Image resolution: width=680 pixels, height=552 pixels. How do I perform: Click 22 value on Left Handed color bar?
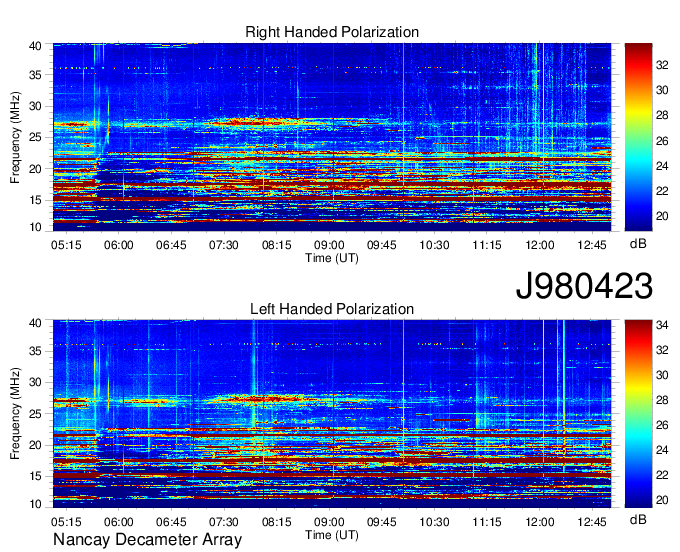pyautogui.click(x=662, y=475)
